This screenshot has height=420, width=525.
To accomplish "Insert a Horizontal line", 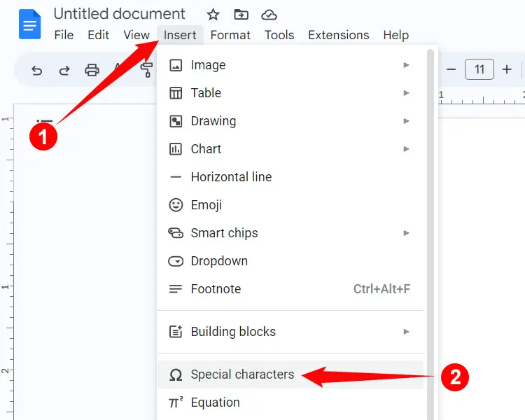I will click(x=231, y=177).
